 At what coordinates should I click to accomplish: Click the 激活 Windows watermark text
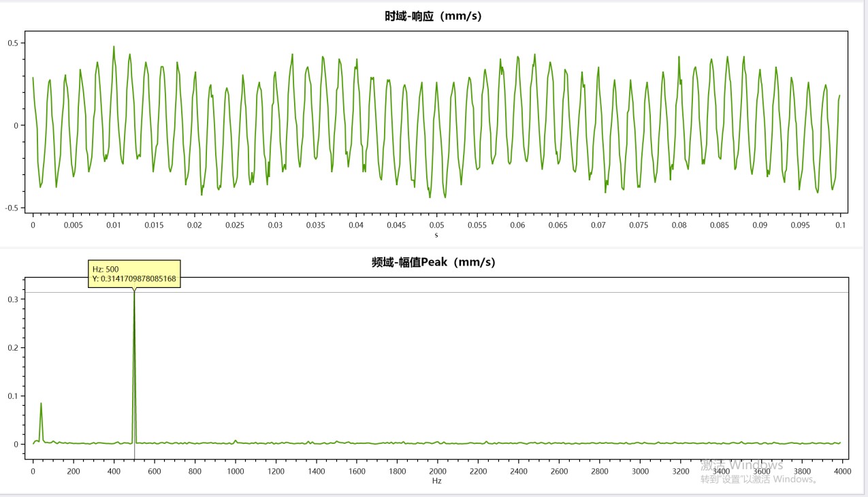pyautogui.click(x=742, y=465)
